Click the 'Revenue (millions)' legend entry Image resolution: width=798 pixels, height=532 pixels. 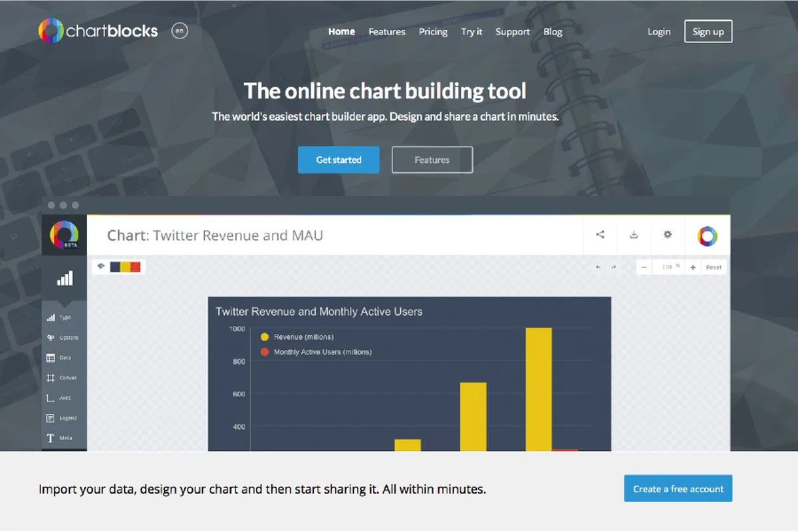pos(297,337)
